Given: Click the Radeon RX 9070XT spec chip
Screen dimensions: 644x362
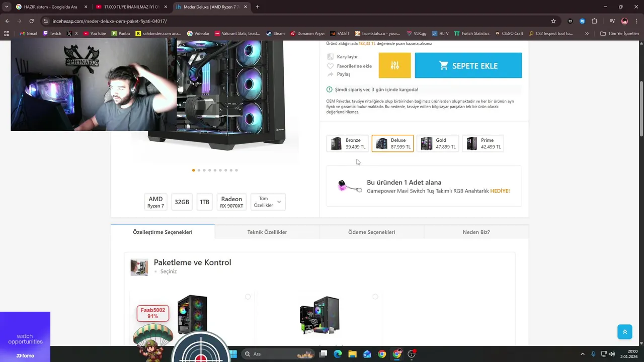Looking at the screenshot, I should click(x=231, y=202).
